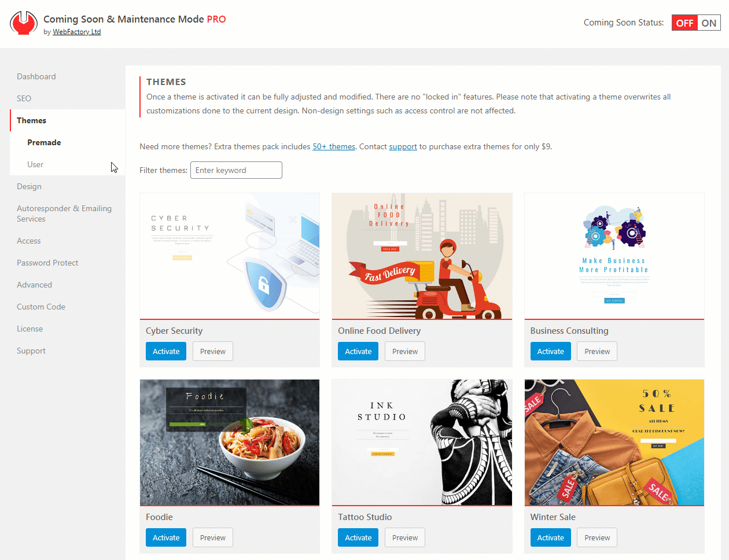Activate the Online Food Delivery theme

(358, 351)
